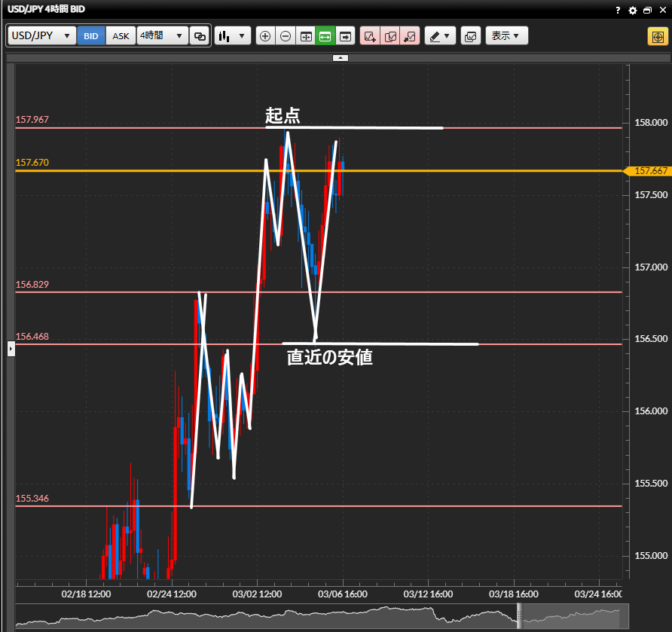This screenshot has height=632, width=672.
Task: Click the zoom in (plus) chart button
Action: click(265, 35)
